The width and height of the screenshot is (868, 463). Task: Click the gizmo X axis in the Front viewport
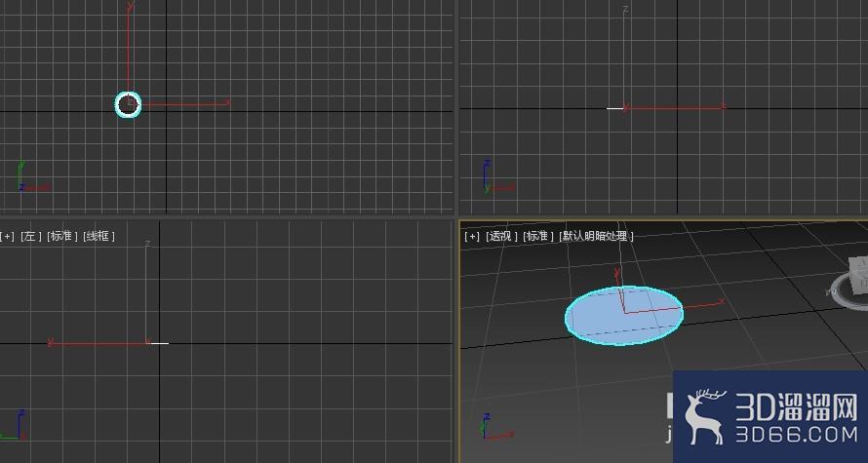(675, 108)
